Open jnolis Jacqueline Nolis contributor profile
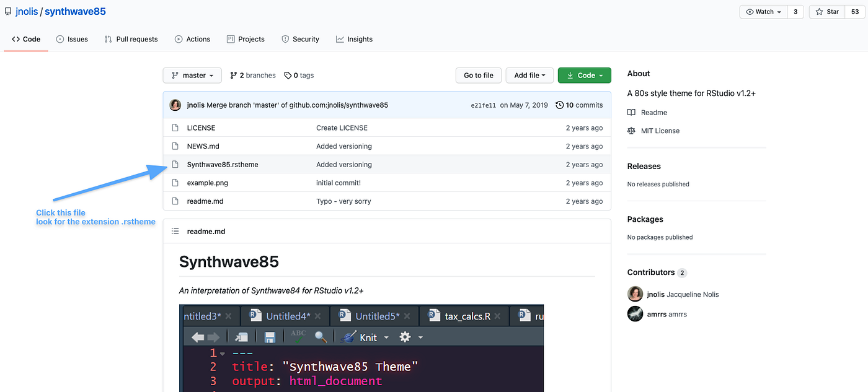 [683, 294]
